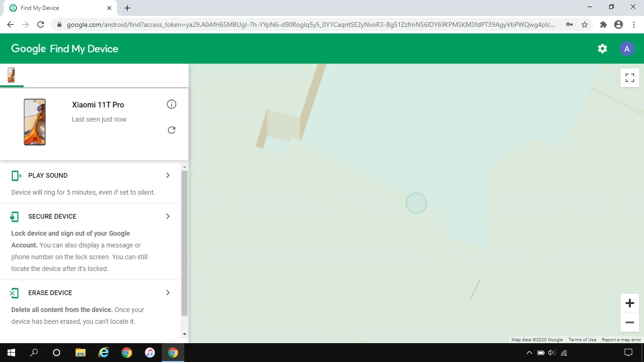Click the Erase Device icon
Screen dimensions: 644x362
tap(15, 293)
